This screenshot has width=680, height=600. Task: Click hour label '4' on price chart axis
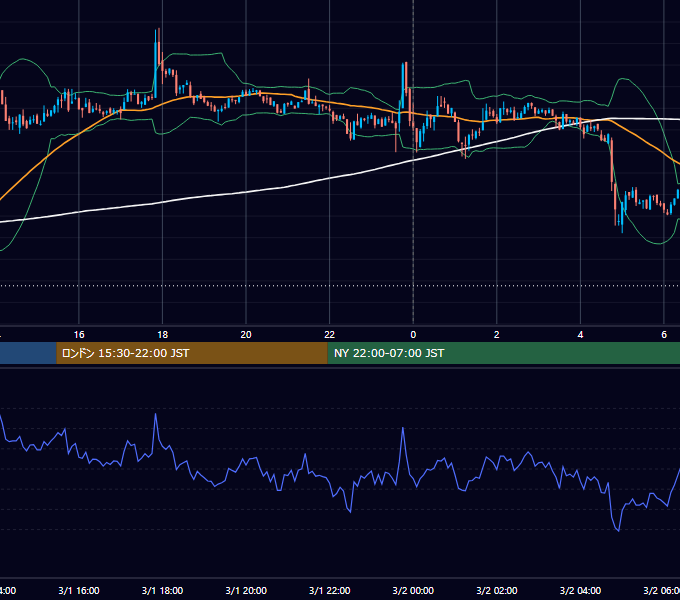pos(580,335)
